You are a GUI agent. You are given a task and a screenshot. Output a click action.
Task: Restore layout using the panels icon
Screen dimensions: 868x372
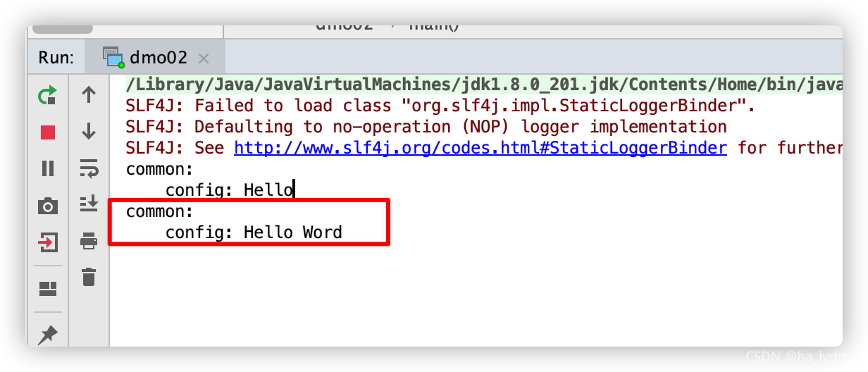(x=47, y=288)
